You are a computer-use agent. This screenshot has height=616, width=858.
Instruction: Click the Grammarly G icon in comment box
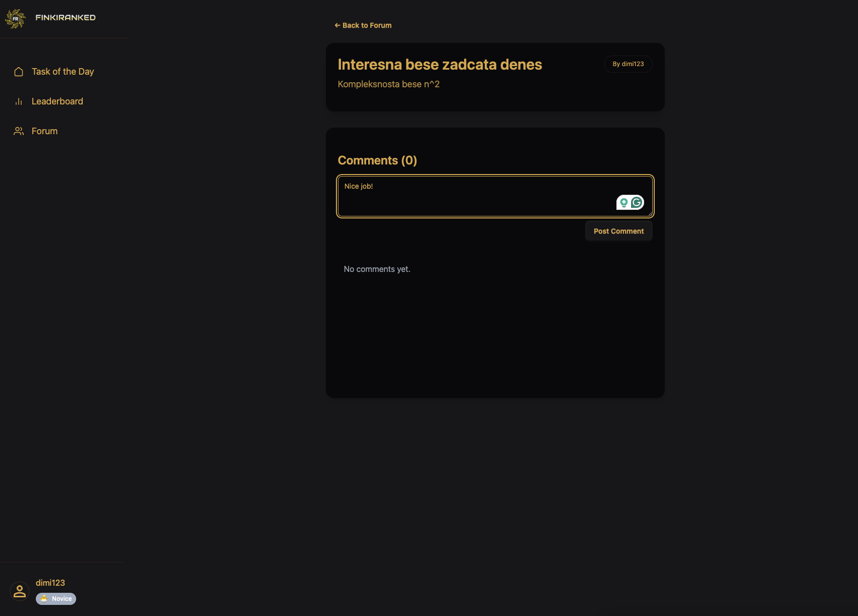pos(637,202)
